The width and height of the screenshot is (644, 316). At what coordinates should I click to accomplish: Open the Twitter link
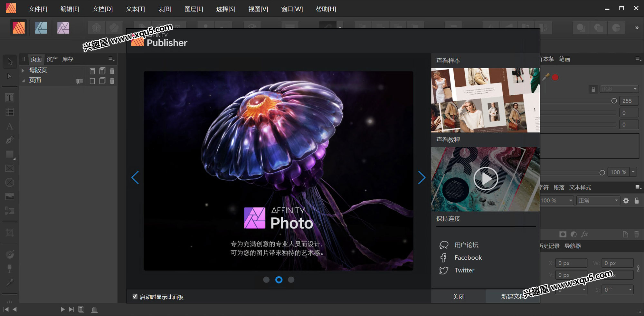coord(464,270)
